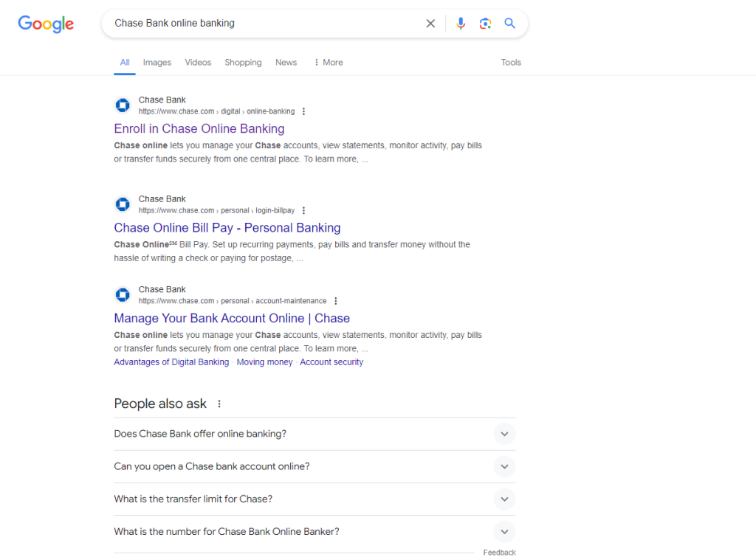Open three-dot menu for Bill Pay result

pos(303,210)
